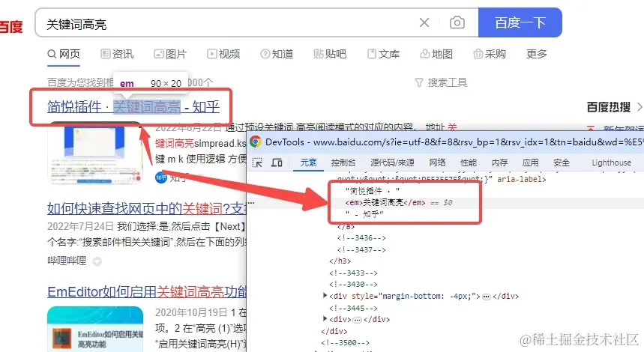Screen dimensions: 644x352
Task: Click the icon beside 哔哩哔哩 source
Action: [97, 261]
